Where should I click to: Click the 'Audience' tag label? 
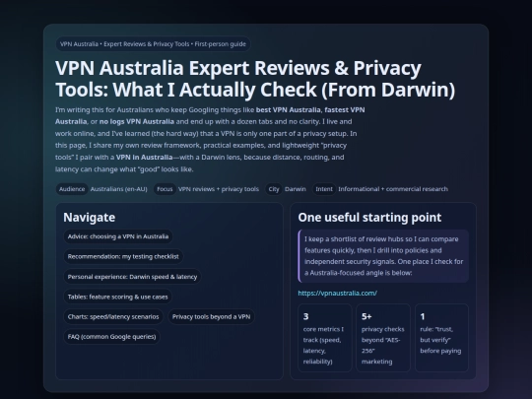coord(72,189)
